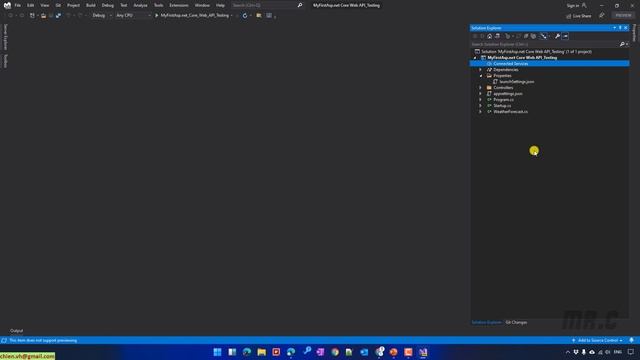Click the PREVIEW badge button

point(623,16)
